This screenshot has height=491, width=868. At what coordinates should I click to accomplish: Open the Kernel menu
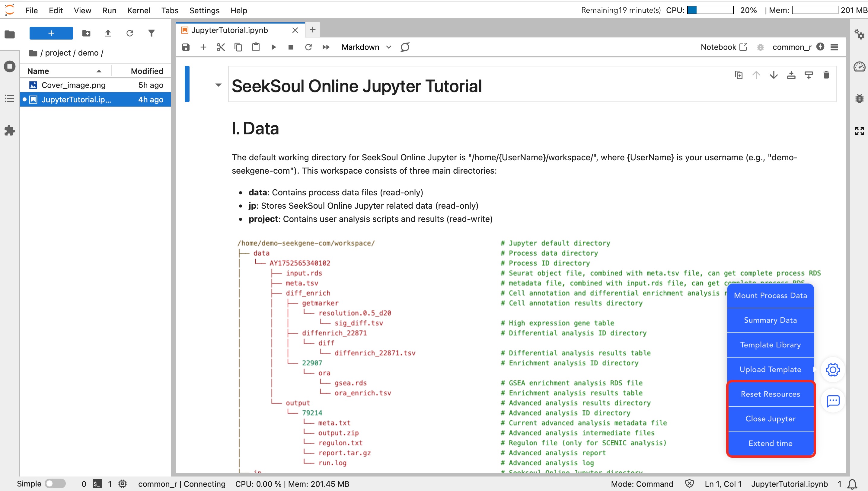point(139,11)
